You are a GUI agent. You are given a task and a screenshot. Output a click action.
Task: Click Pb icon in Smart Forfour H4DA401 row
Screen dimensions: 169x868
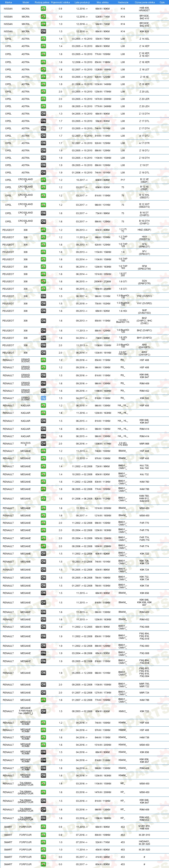(x=43, y=842)
